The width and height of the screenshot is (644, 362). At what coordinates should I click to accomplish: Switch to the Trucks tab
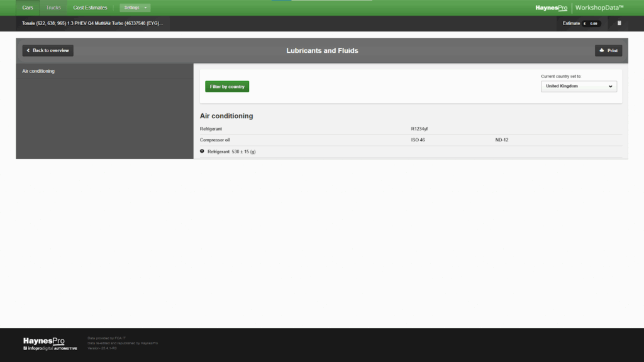point(53,8)
